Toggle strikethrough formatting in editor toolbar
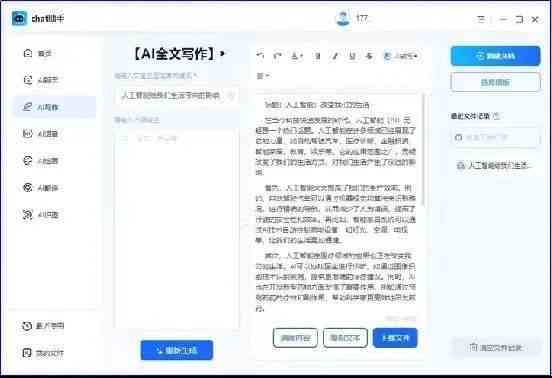This screenshot has width=552, height=378. coord(369,56)
